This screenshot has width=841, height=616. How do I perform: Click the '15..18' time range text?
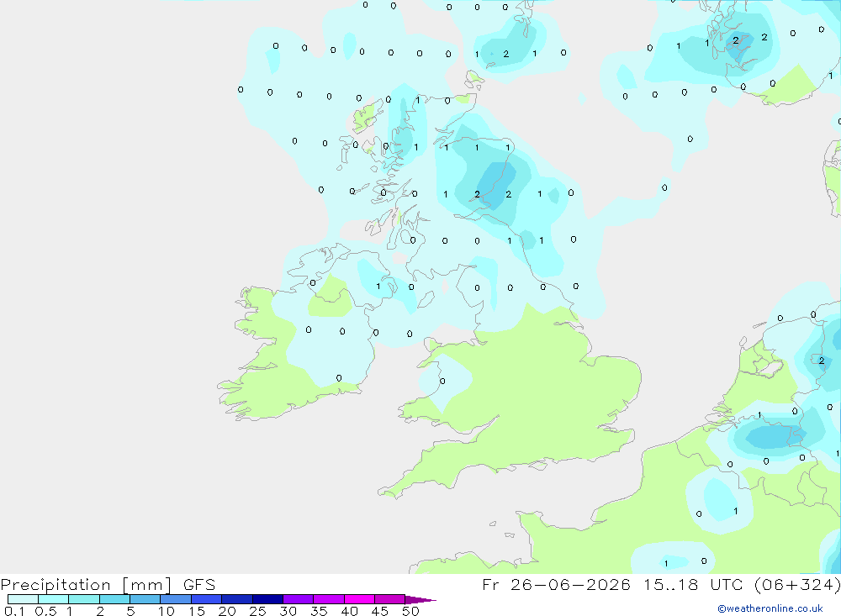click(x=670, y=584)
